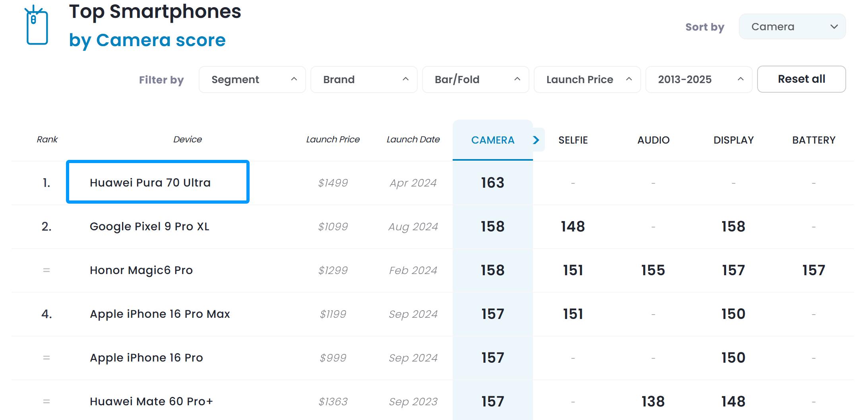The width and height of the screenshot is (868, 420).
Task: Click the Launch Price column header
Action: 333,140
